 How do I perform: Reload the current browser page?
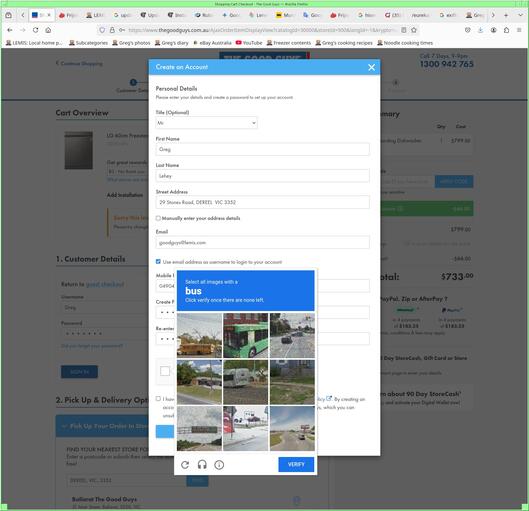pos(35,30)
